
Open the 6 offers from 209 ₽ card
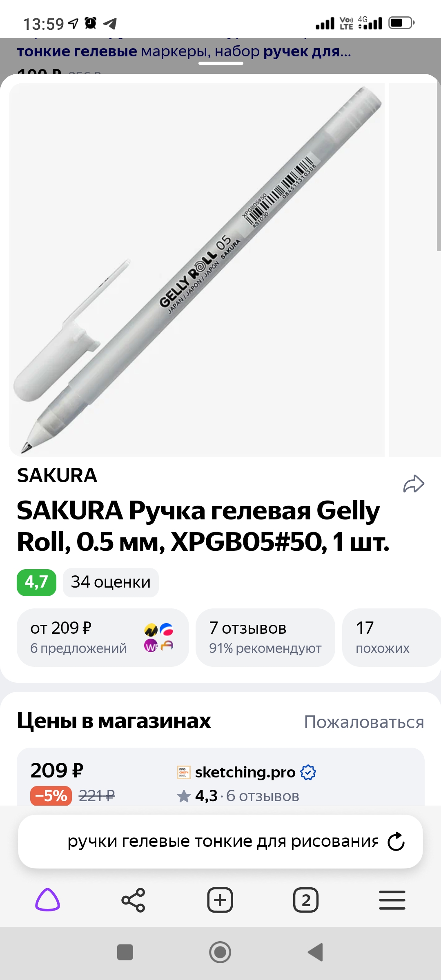pyautogui.click(x=102, y=637)
